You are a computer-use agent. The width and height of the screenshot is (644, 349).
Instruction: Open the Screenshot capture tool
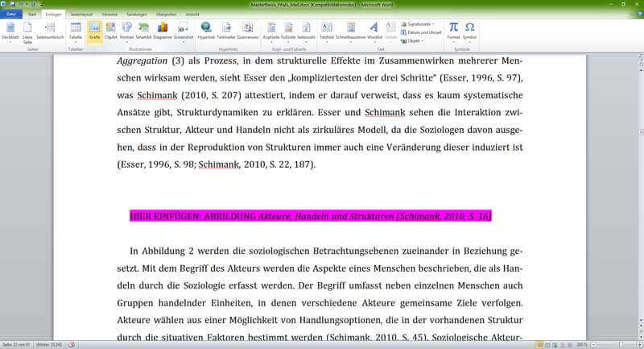(184, 31)
